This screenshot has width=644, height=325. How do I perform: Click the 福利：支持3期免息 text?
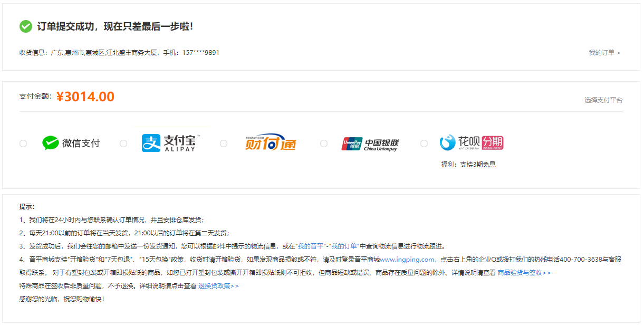pyautogui.click(x=468, y=165)
